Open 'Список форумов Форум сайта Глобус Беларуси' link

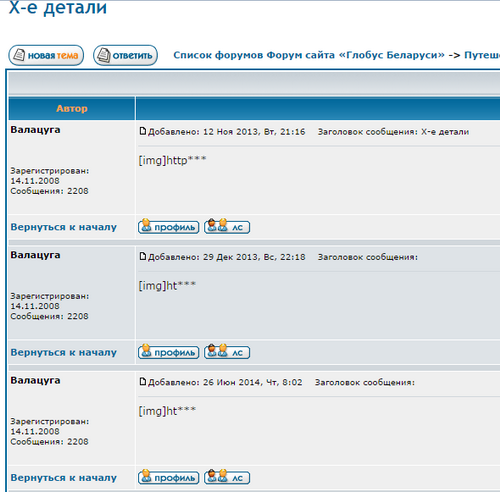pos(309,55)
